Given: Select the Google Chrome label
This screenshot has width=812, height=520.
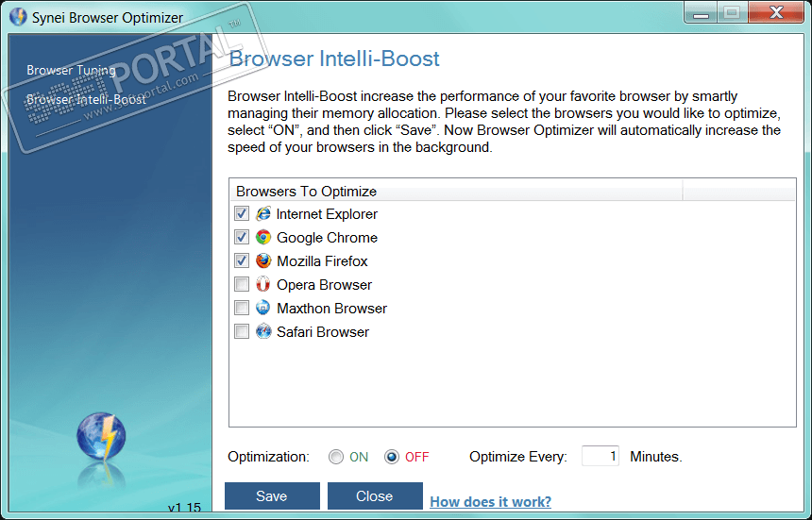Looking at the screenshot, I should [327, 238].
